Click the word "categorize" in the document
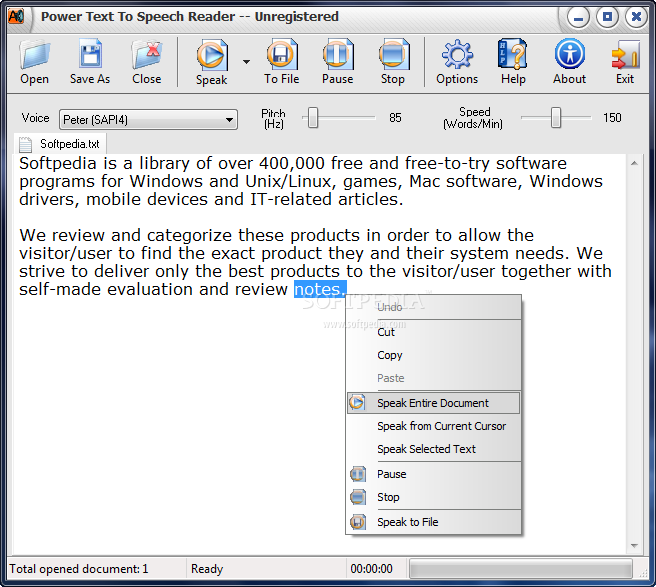The width and height of the screenshot is (656, 587). tap(189, 236)
